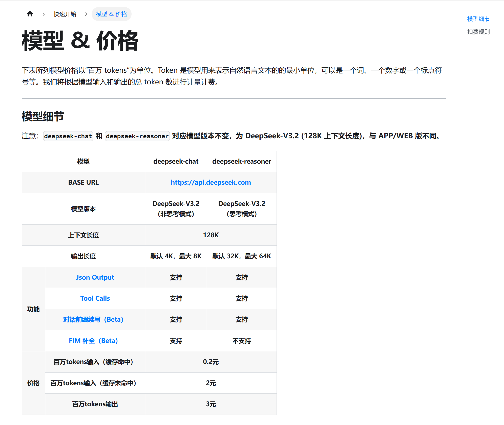Click the 3元 output price cell

tap(211, 404)
